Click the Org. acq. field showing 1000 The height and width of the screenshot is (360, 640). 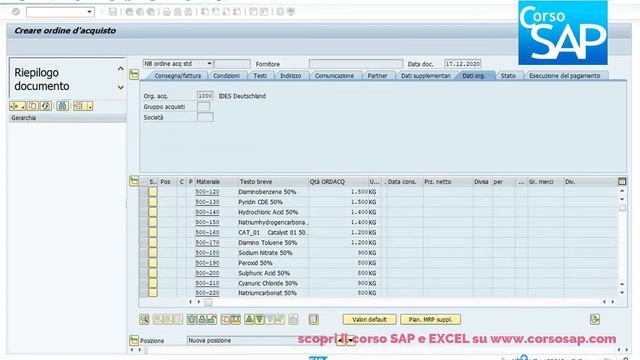pos(205,96)
